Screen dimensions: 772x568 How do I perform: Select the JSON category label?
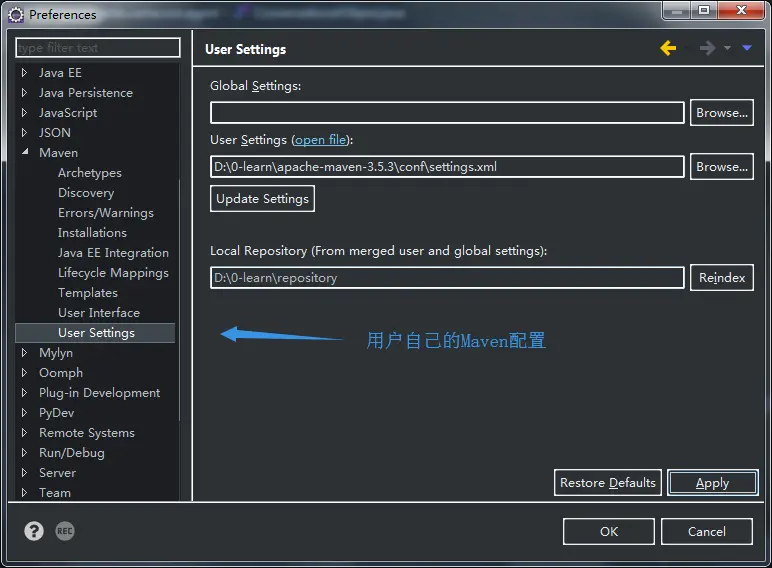click(x=55, y=133)
